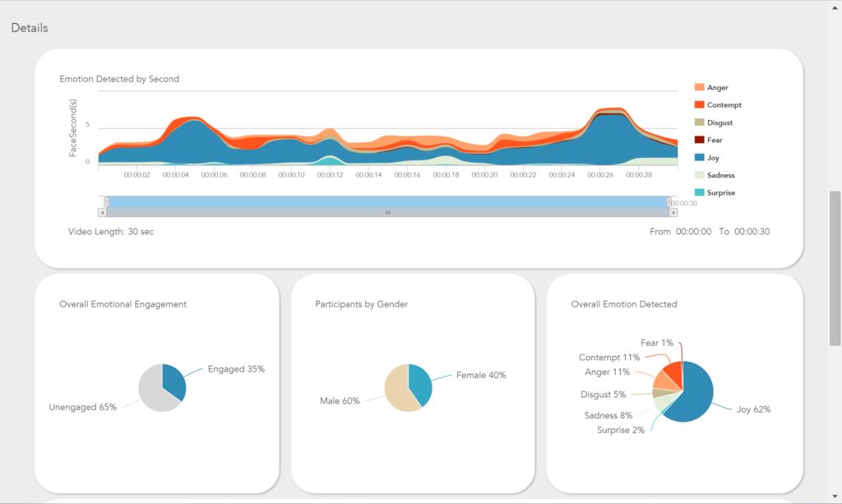Screen dimensions: 842x504
Task: Toggle the Anger legend swatch
Action: point(699,87)
